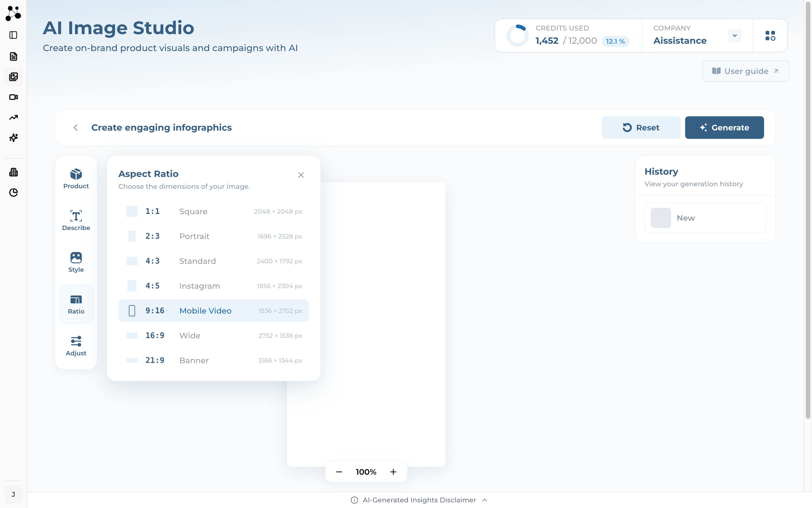Click the J user avatar
812x508 pixels.
tap(14, 494)
